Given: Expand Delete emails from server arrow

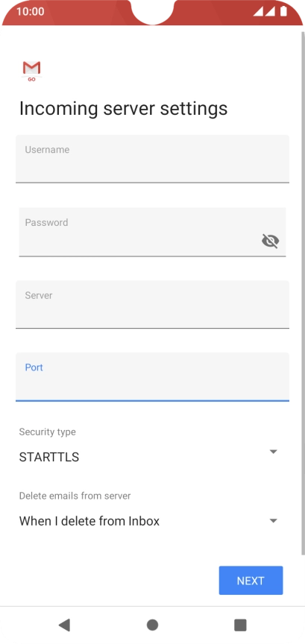Looking at the screenshot, I should click(x=274, y=521).
